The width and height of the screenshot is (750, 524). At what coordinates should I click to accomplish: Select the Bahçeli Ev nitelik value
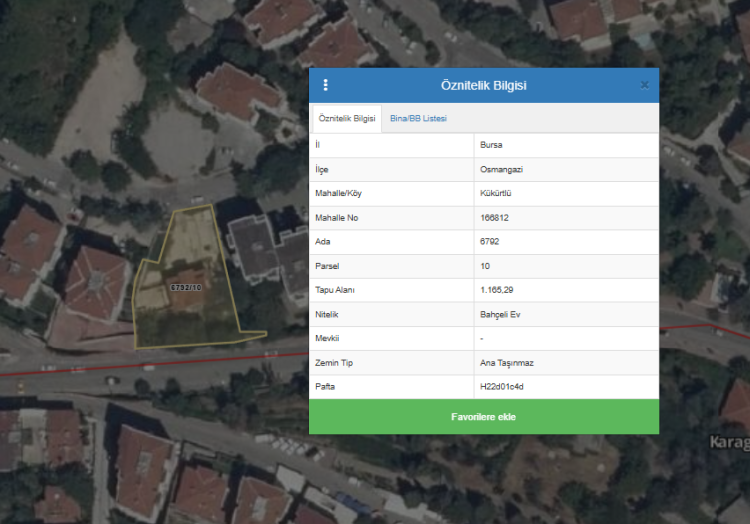[500, 314]
